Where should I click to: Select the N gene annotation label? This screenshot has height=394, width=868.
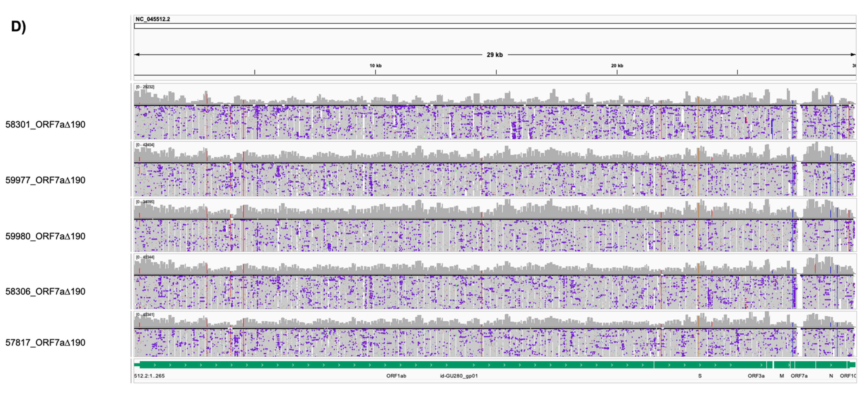click(x=831, y=376)
